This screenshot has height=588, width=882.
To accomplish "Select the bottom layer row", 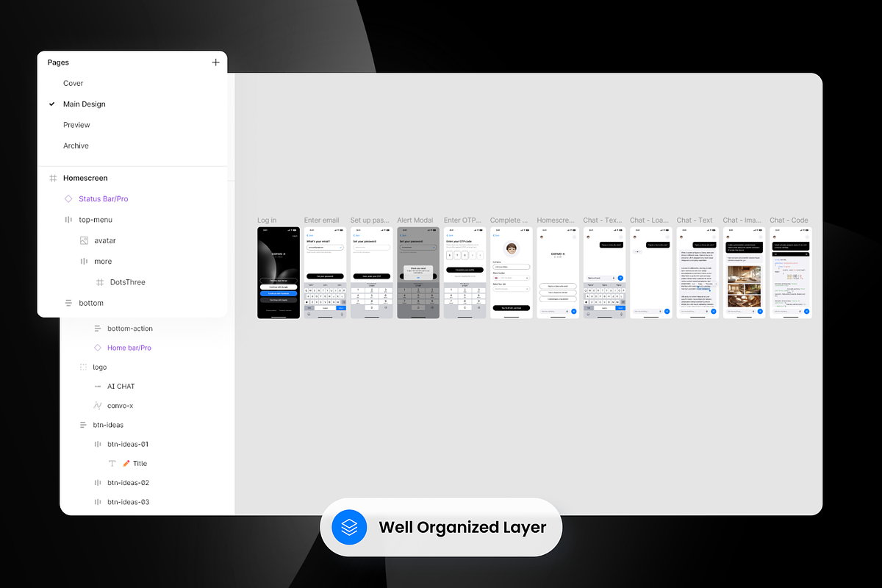I will (x=132, y=303).
